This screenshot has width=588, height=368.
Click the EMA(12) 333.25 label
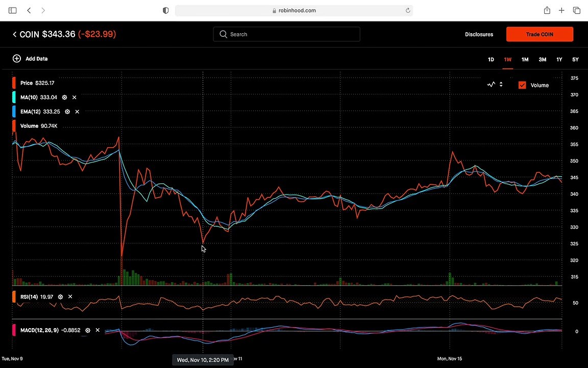[40, 111]
